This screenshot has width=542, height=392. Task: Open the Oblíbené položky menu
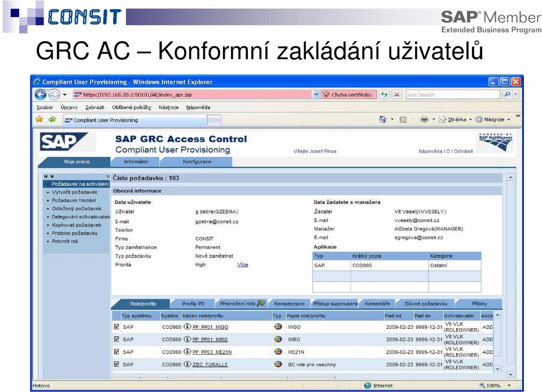point(132,107)
